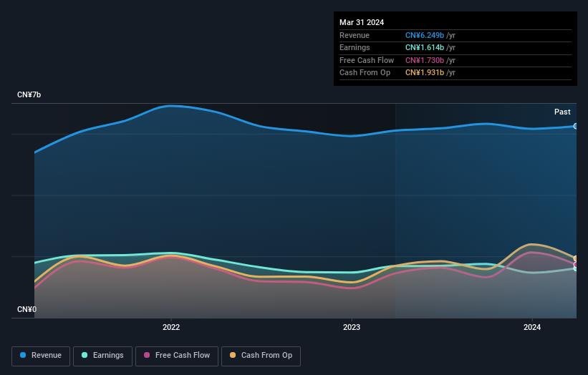Toggle the Revenue legend button
588x375 pixels.
41,356
